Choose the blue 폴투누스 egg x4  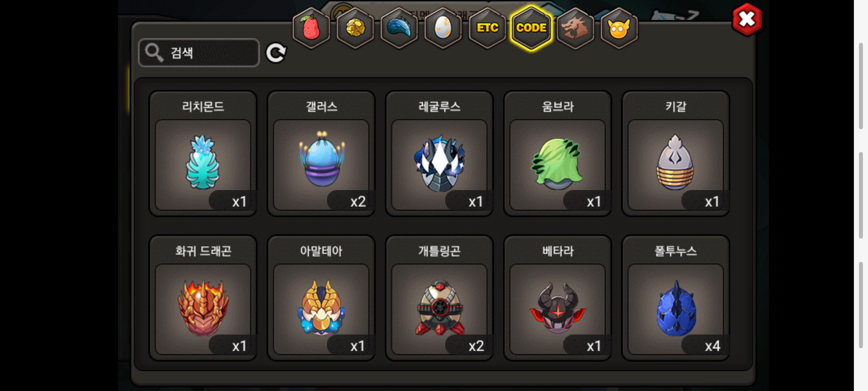point(676,298)
